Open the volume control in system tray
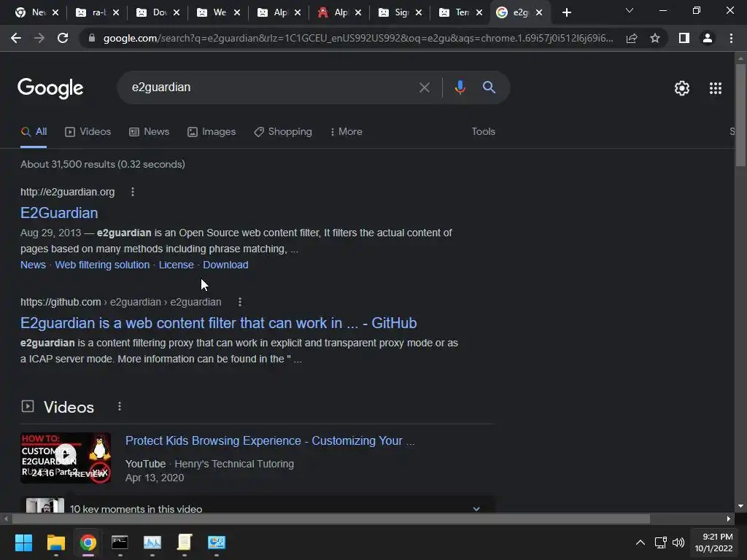747x560 pixels. (678, 542)
